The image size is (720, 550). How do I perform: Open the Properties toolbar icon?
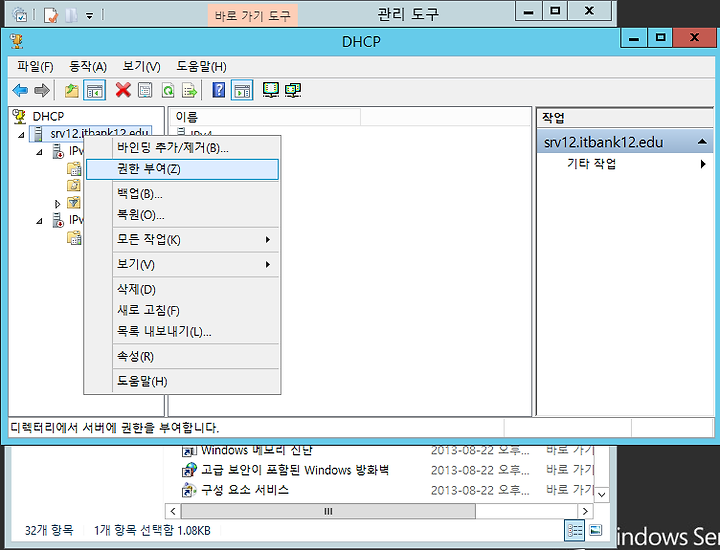(x=145, y=90)
